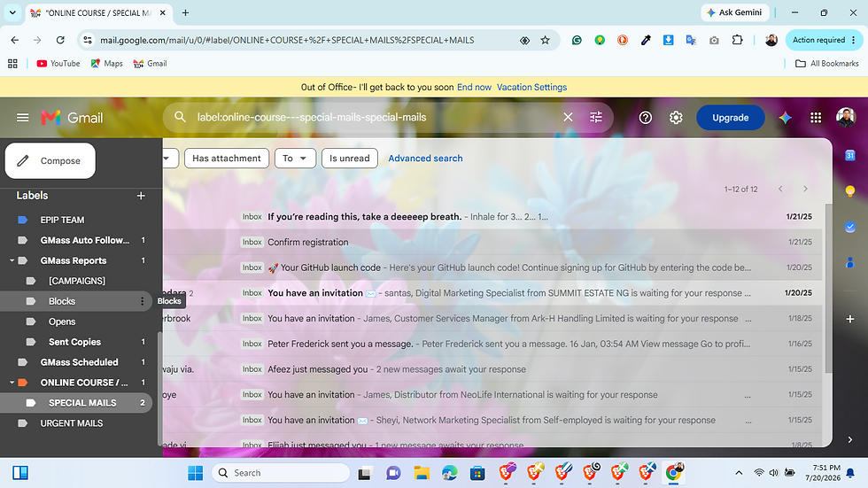Open Google apps grid
The width and height of the screenshot is (868, 488).
click(816, 117)
